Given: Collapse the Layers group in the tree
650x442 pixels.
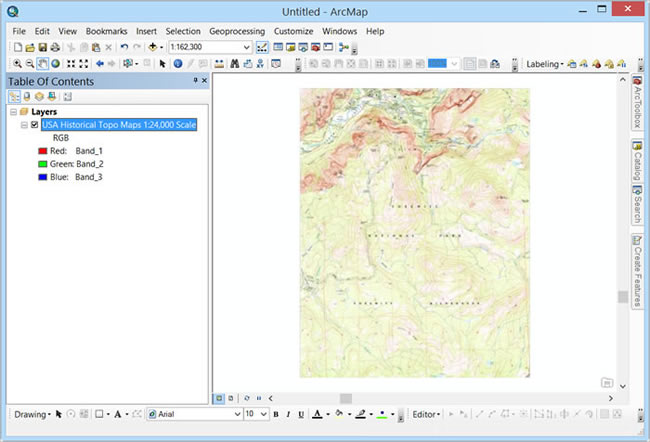Looking at the screenshot, I should (x=12, y=112).
